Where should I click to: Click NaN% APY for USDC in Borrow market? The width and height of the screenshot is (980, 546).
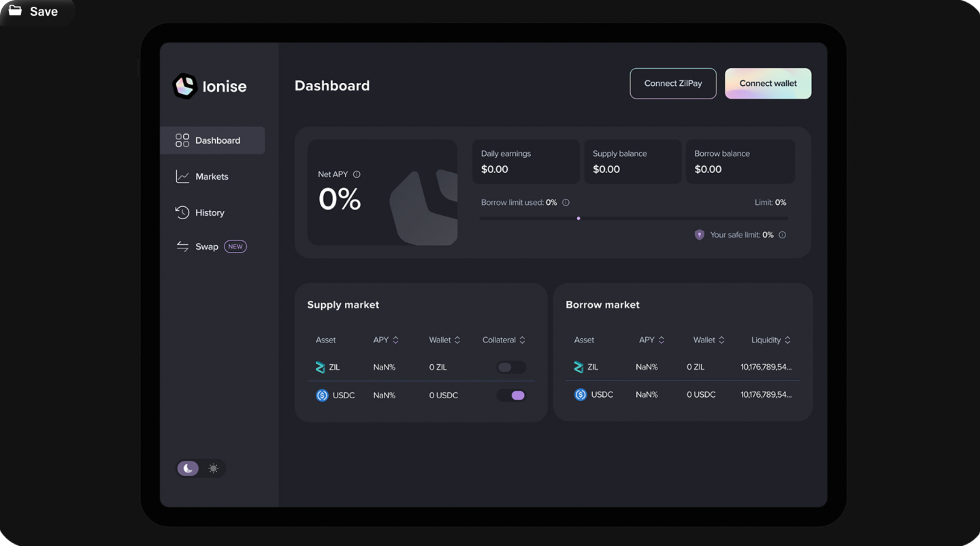coord(647,395)
